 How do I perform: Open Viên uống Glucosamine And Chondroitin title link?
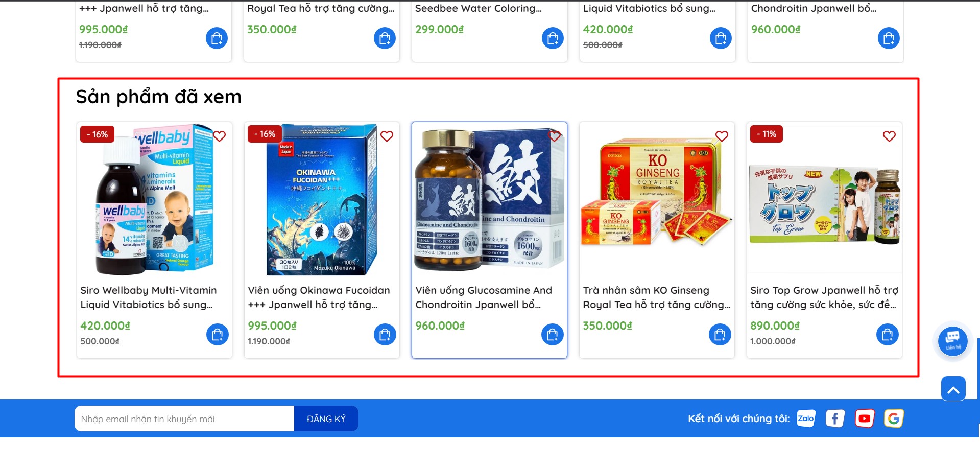pos(484,297)
